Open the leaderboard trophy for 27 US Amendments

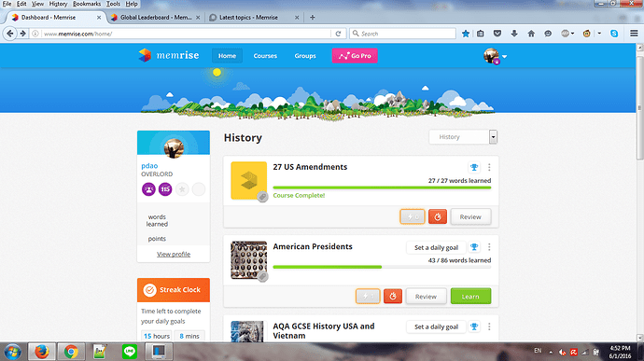pos(474,167)
